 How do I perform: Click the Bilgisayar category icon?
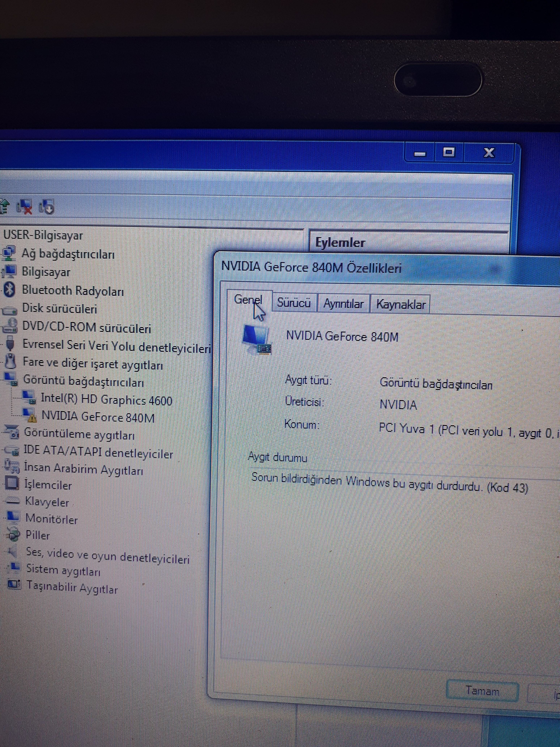click(x=9, y=271)
